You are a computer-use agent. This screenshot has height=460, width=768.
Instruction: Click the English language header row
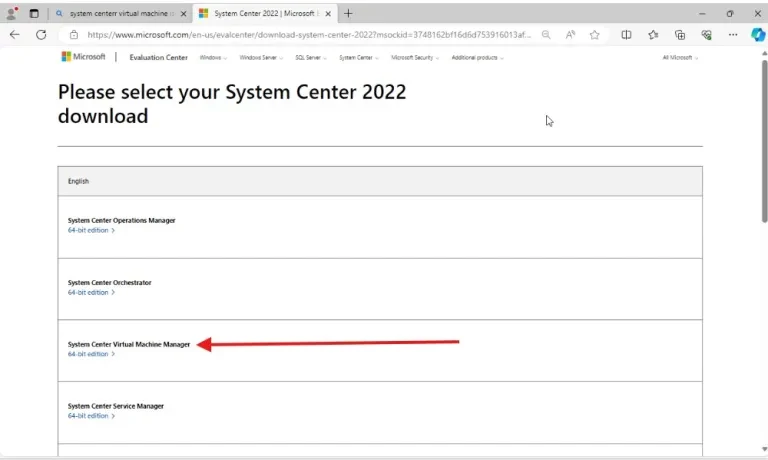point(380,181)
